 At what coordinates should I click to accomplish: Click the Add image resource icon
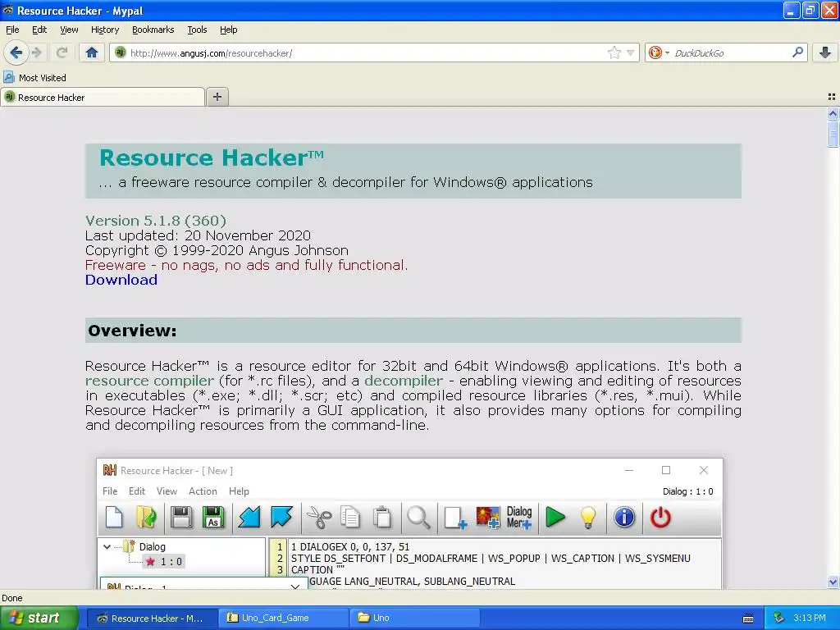487,518
